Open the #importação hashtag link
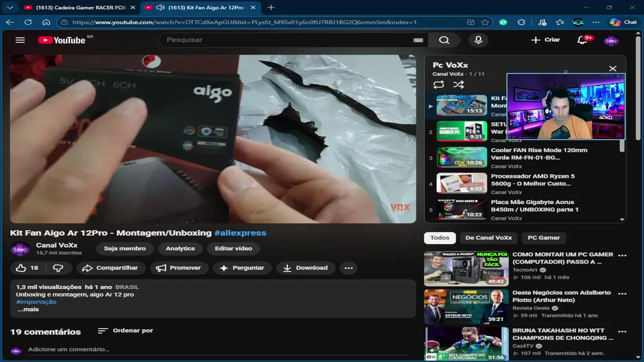 (36, 302)
